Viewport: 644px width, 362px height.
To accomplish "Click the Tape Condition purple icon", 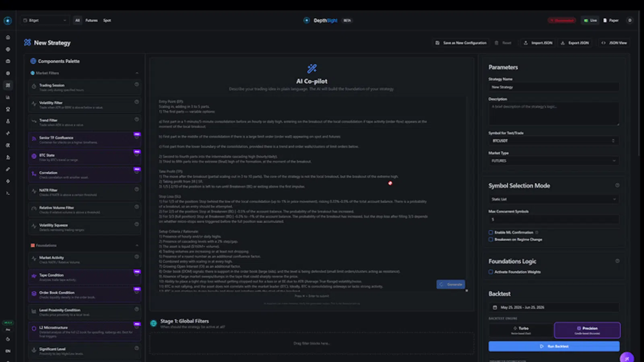I will [34, 276].
